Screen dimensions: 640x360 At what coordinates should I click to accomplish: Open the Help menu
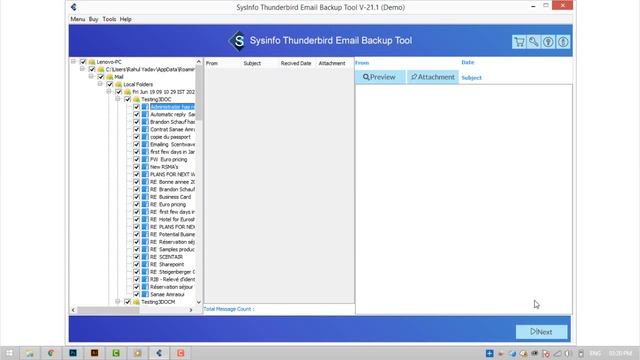coord(126,19)
